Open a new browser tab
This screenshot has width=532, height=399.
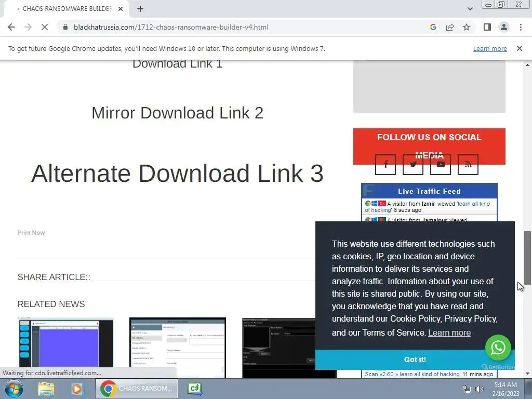140,9
